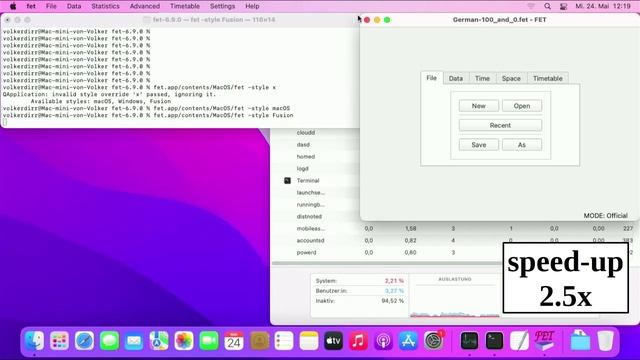Open Finder from the Dock
640x360 pixels.
34,340
